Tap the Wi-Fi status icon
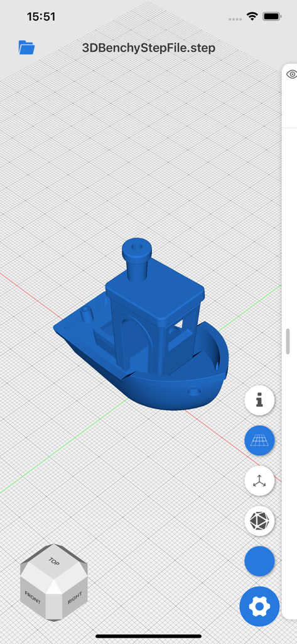 click(252, 16)
